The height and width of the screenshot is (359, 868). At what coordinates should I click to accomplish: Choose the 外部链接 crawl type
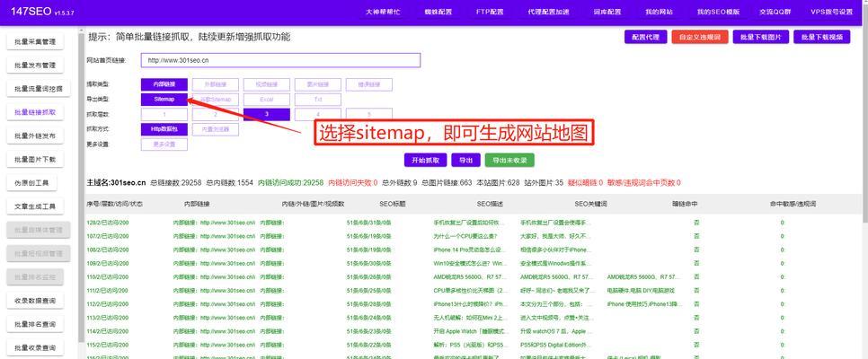point(215,84)
